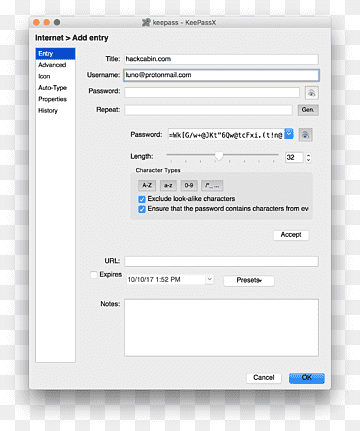This screenshot has width=360, height=431.
Task: Enable the Expires checkbox
Action: tap(94, 275)
